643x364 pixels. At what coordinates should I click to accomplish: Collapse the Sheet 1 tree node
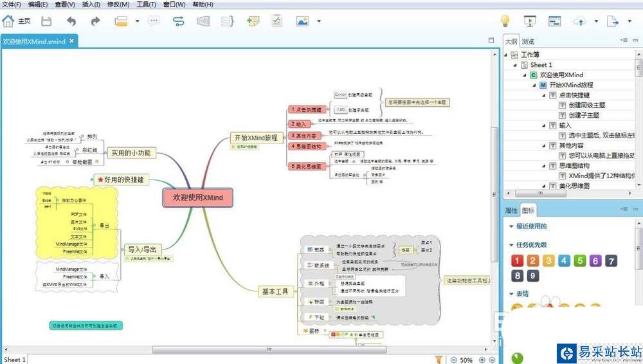[515, 65]
